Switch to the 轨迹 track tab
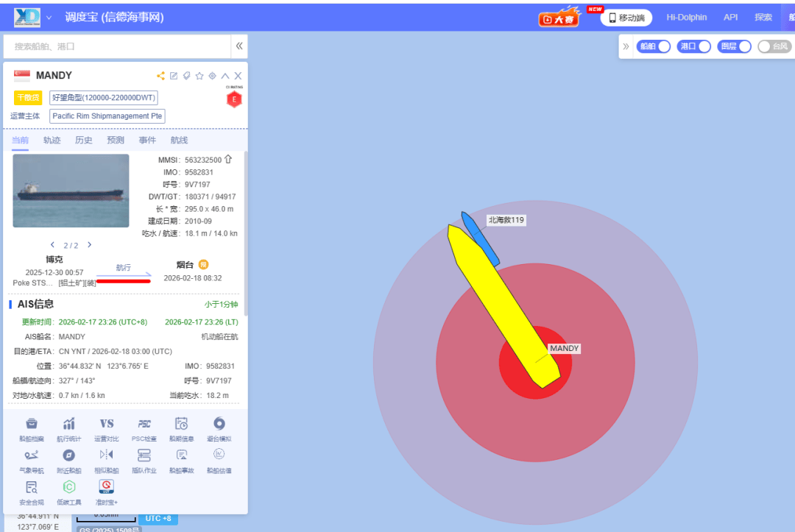The width and height of the screenshot is (795, 532). (x=52, y=141)
